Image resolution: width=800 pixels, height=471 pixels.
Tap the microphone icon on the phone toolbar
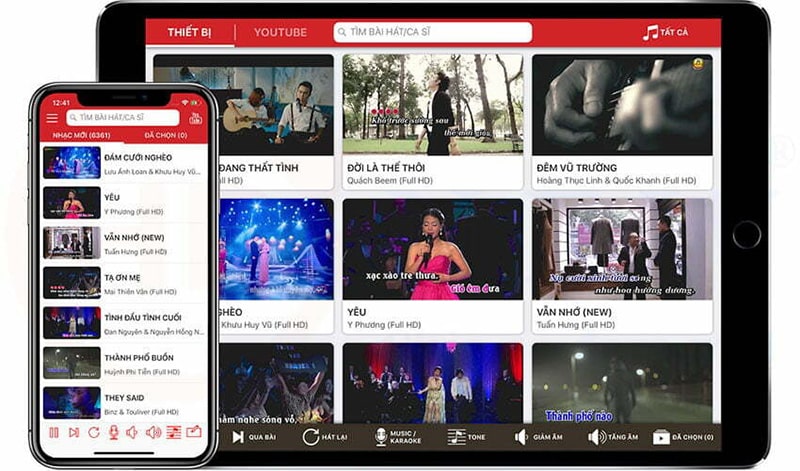(114, 433)
